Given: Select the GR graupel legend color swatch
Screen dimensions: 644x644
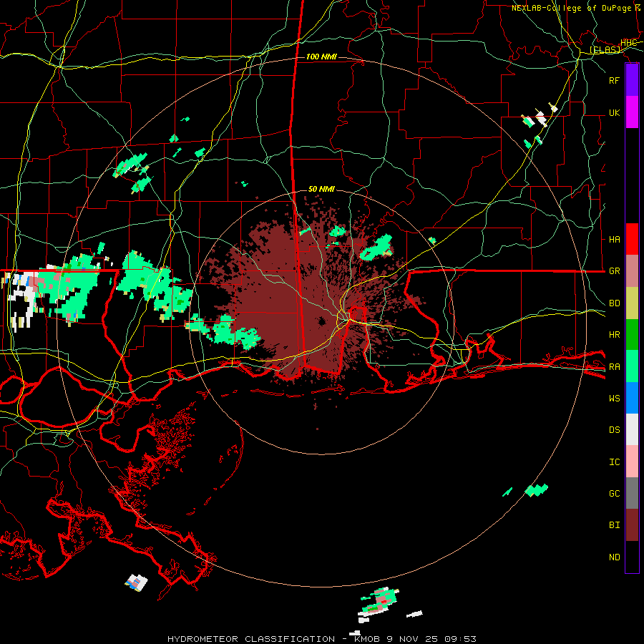Looking at the screenshot, I should 632,271.
